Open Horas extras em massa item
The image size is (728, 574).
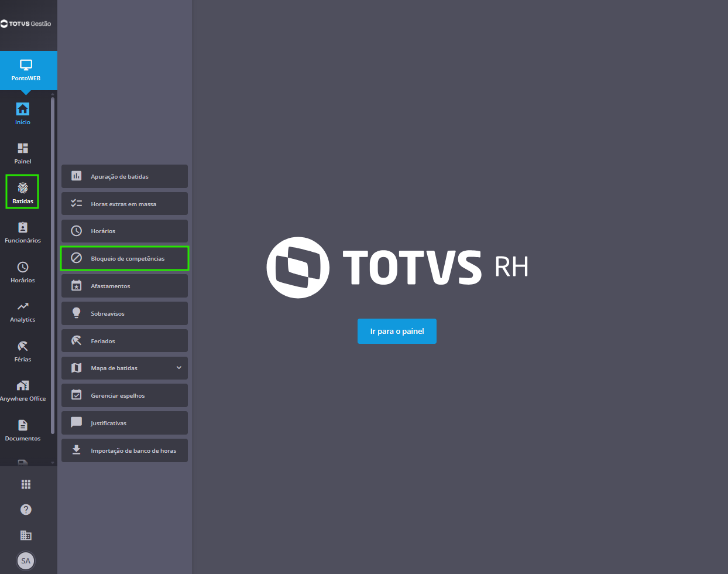(125, 204)
